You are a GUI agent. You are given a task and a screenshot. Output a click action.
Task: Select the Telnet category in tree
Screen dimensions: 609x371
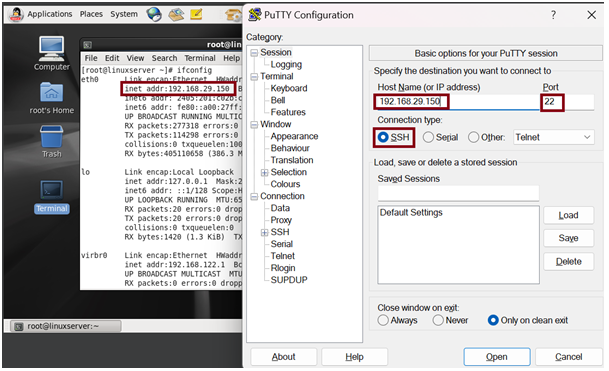click(283, 256)
